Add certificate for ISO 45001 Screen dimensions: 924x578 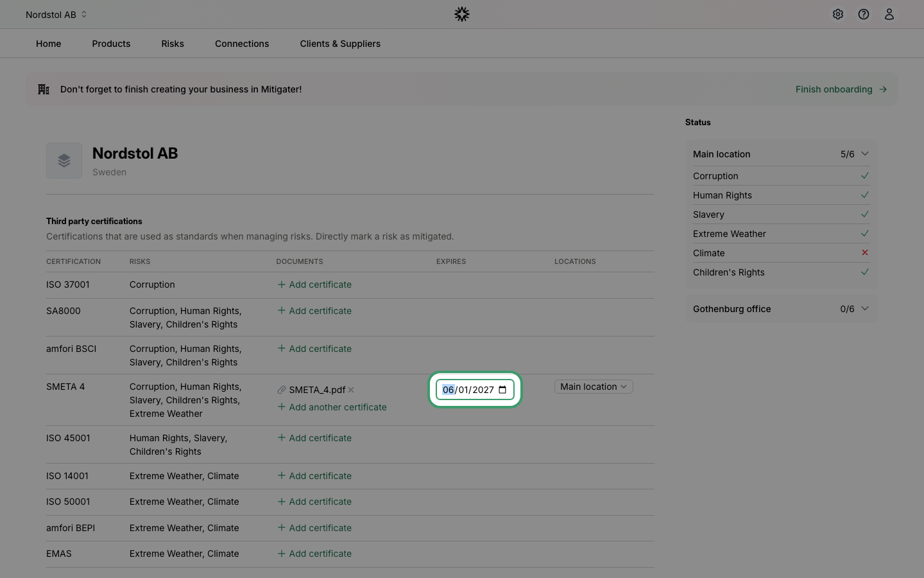[314, 438]
